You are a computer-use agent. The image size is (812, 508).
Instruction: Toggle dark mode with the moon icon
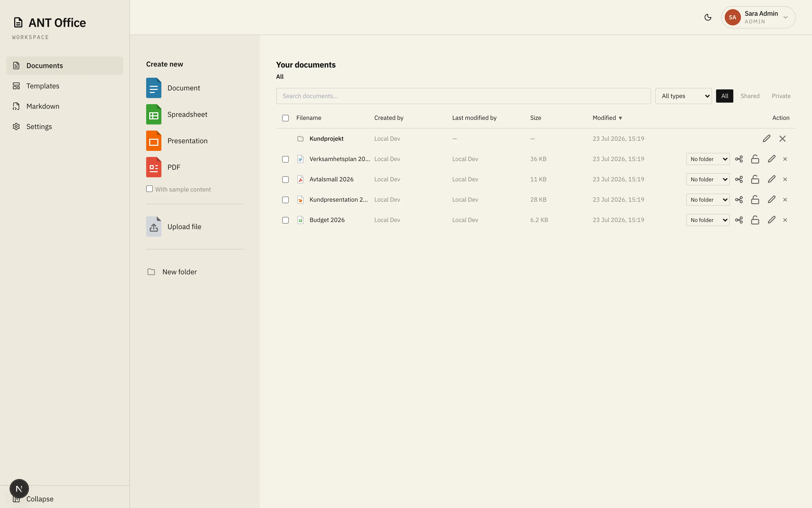click(x=708, y=17)
